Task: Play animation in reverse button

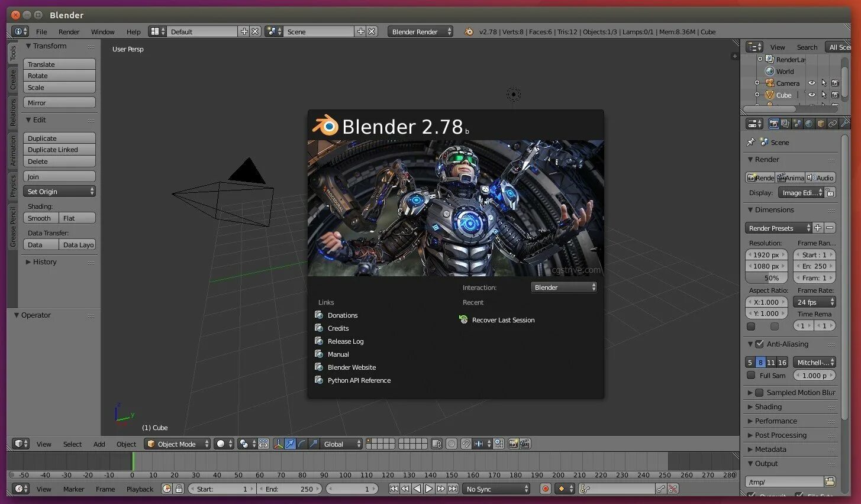Action: point(417,489)
